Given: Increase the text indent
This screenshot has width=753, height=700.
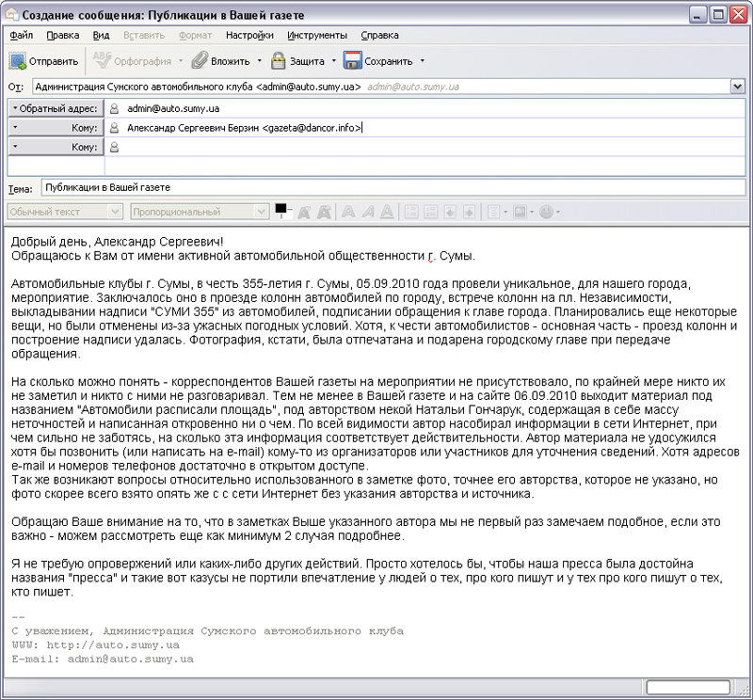Looking at the screenshot, I should (469, 212).
